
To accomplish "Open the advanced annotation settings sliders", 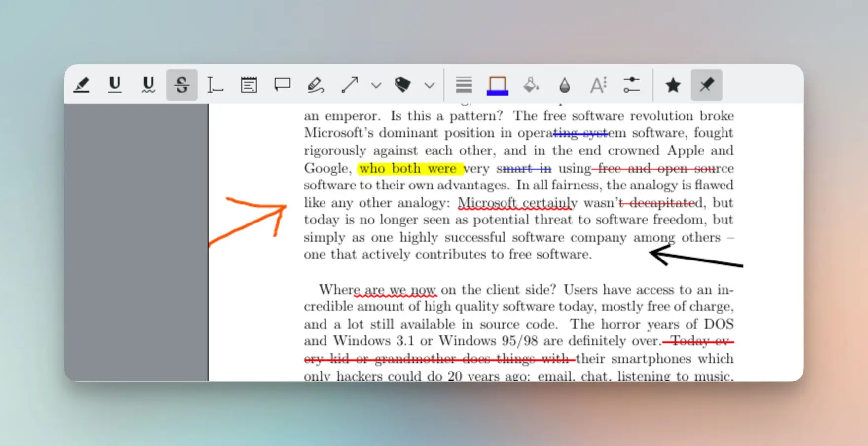I will click(631, 85).
